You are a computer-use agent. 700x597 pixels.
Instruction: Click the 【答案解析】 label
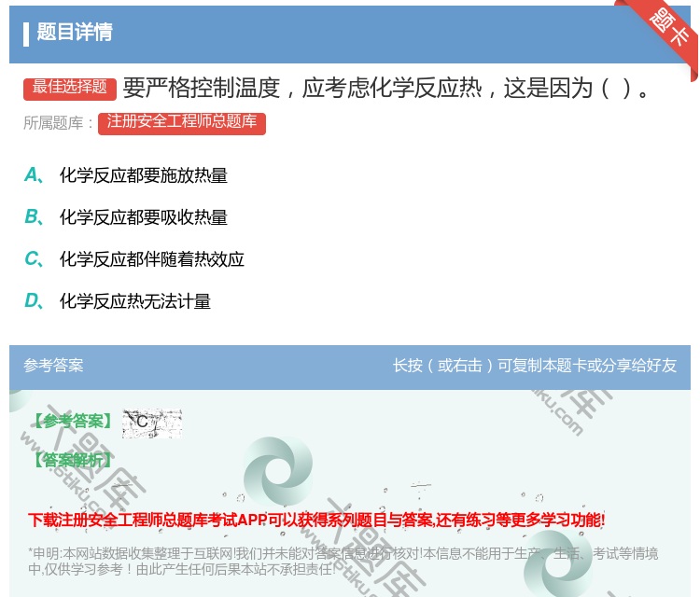73,460
